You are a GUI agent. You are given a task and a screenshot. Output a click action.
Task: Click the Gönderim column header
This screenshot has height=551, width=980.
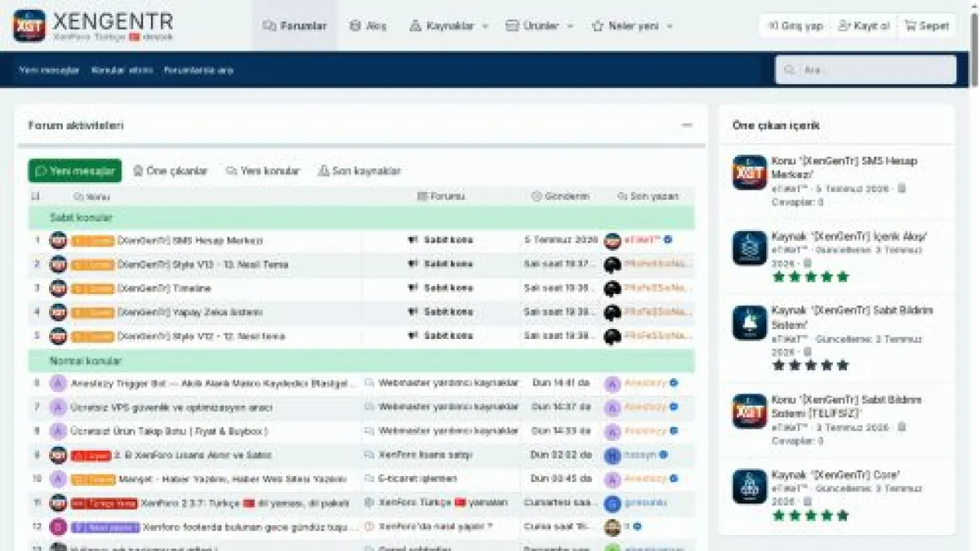560,197
